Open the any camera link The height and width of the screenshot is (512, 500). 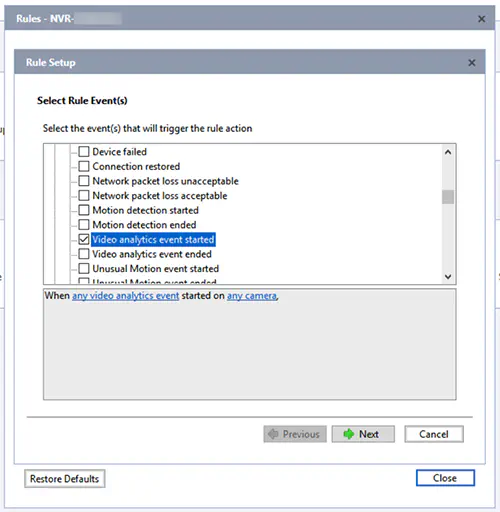point(252,296)
